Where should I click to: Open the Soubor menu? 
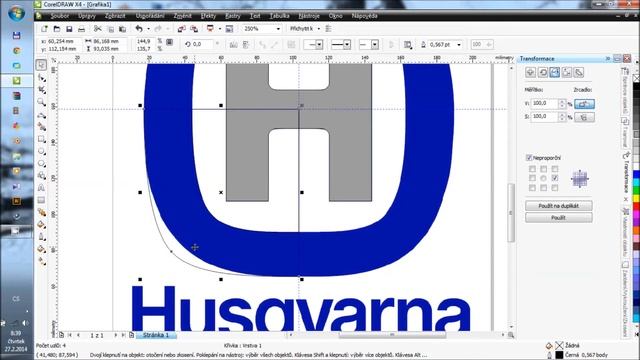(x=60, y=16)
